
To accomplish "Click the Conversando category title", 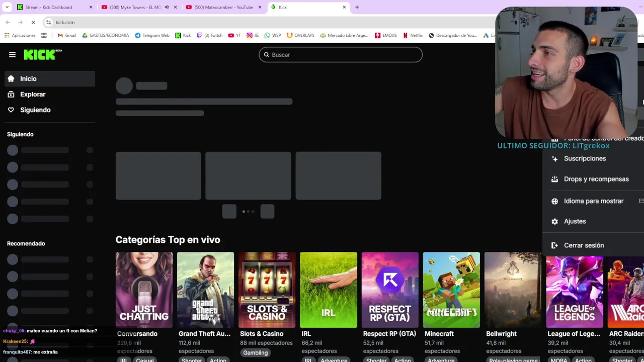I will (x=137, y=334).
